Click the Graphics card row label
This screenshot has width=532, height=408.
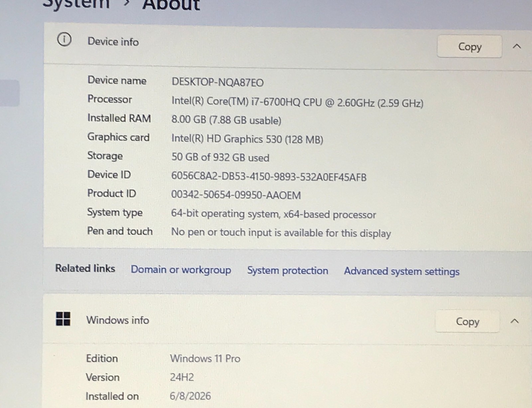118,137
